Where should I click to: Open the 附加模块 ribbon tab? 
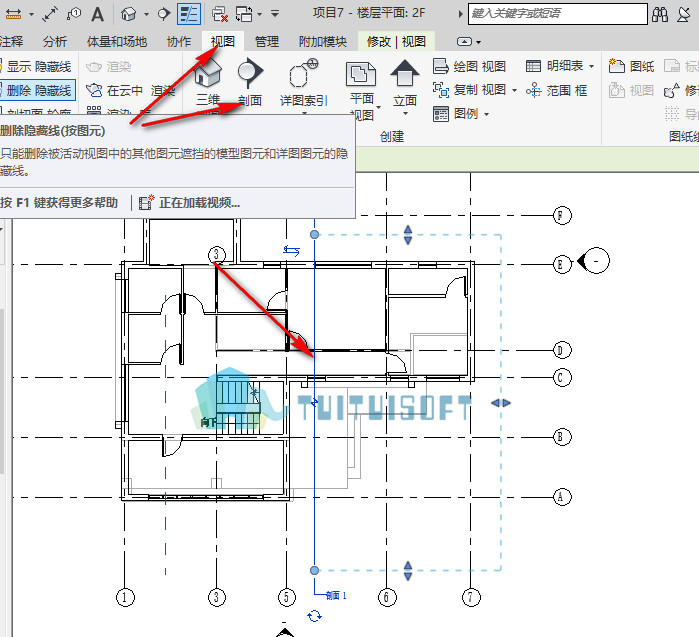pos(323,42)
